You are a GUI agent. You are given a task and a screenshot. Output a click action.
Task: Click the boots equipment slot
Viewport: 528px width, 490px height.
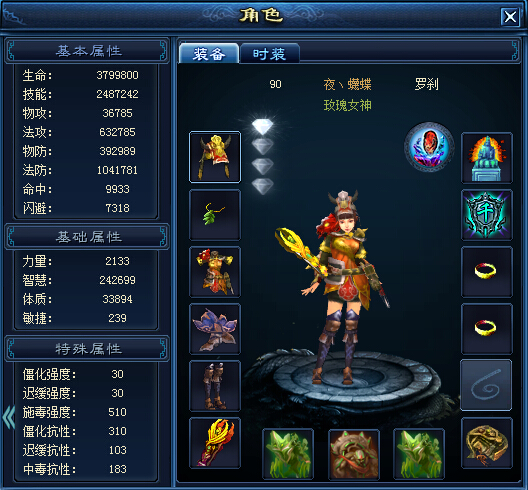pyautogui.click(x=215, y=385)
